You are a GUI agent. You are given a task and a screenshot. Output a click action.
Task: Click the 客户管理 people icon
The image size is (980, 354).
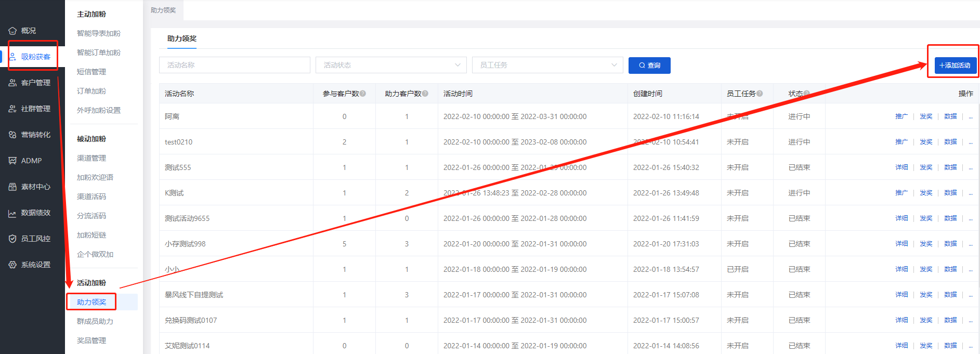click(12, 83)
